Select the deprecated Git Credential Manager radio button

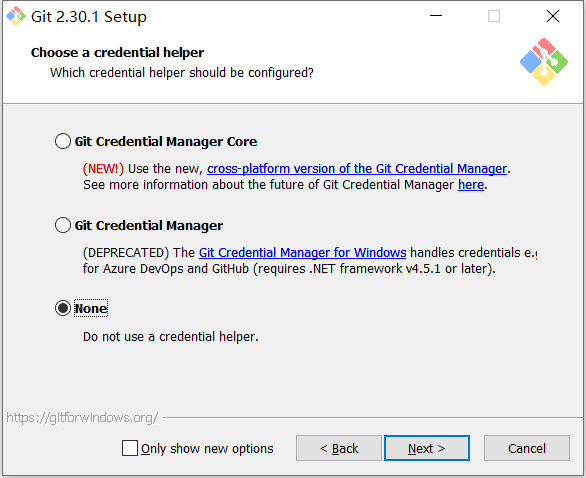pos(63,225)
